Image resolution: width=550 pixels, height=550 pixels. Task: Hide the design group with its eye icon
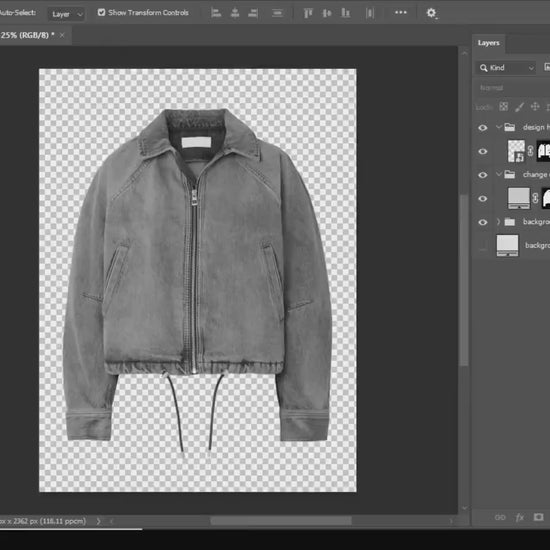pyautogui.click(x=483, y=128)
